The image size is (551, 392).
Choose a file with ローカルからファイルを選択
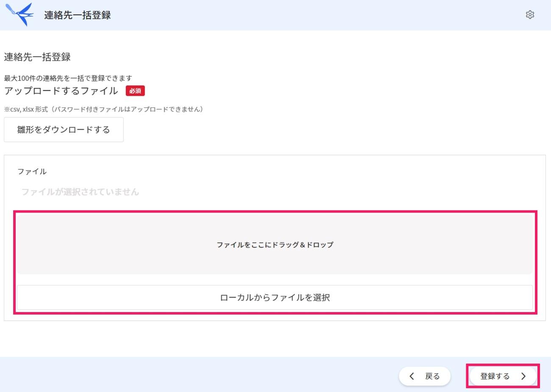(x=275, y=298)
